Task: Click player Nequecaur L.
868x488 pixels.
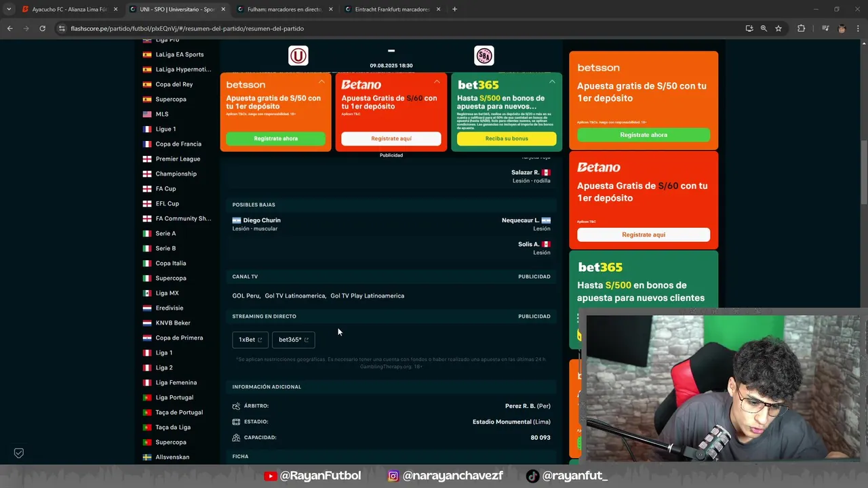Action: click(520, 220)
